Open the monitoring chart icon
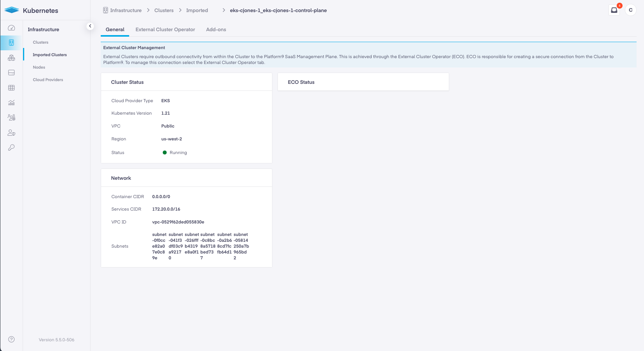 click(11, 103)
